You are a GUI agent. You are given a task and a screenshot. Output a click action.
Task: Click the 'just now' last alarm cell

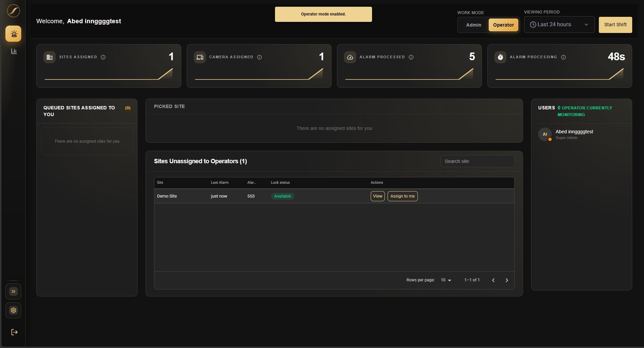point(219,196)
